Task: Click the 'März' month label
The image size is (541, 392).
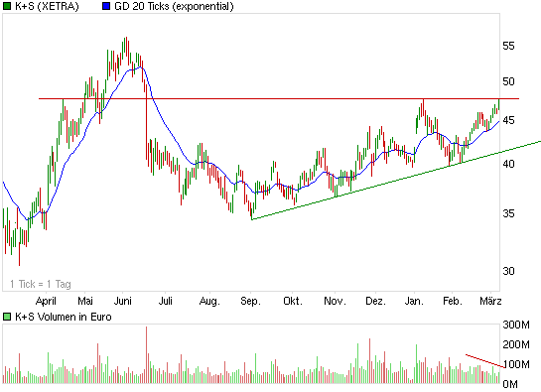Action: [x=490, y=301]
